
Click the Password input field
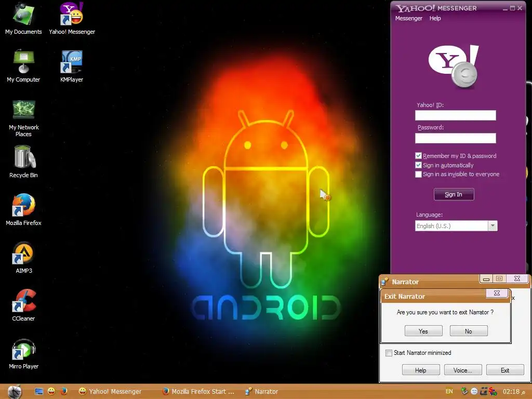(455, 138)
